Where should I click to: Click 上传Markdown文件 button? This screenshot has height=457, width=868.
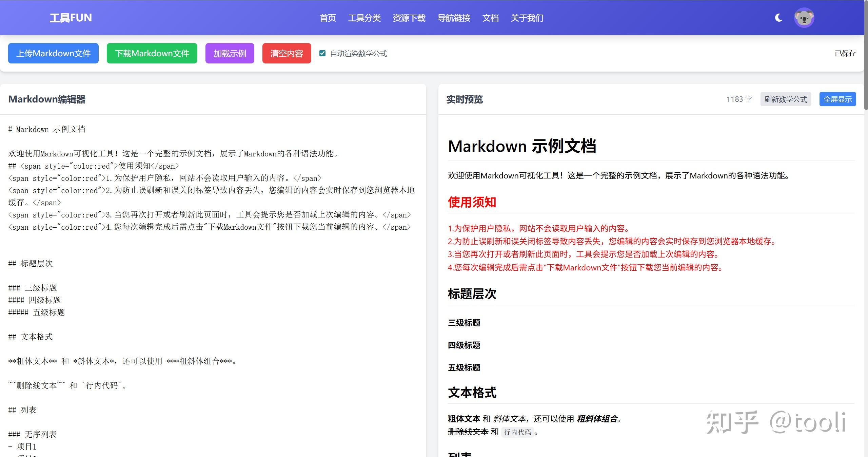[53, 53]
